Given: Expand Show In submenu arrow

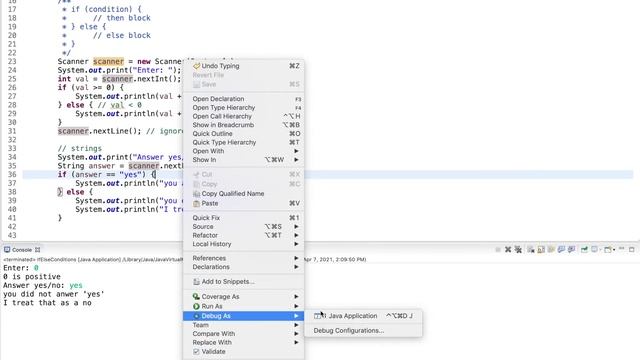Looking at the screenshot, I should tap(296, 160).
